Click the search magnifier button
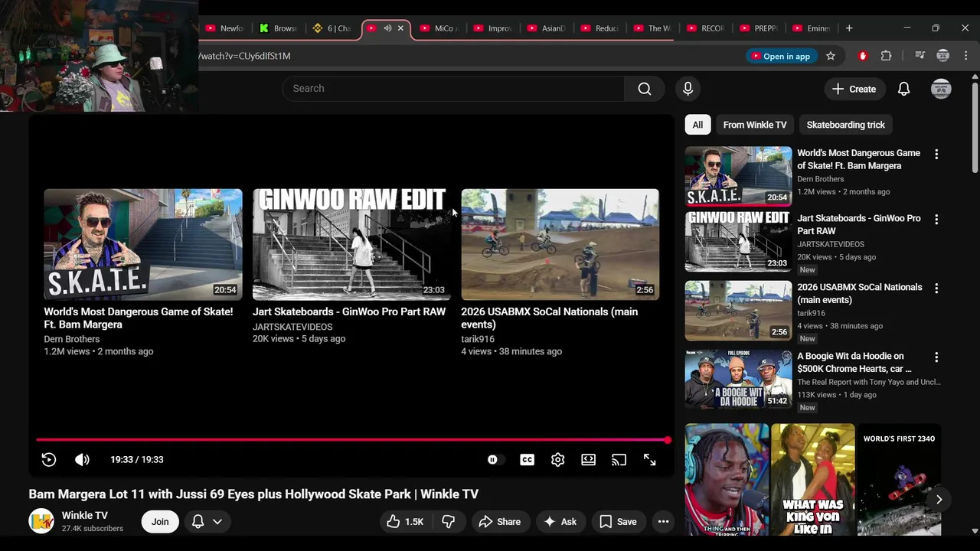The height and width of the screenshot is (551, 980). pyautogui.click(x=645, y=89)
